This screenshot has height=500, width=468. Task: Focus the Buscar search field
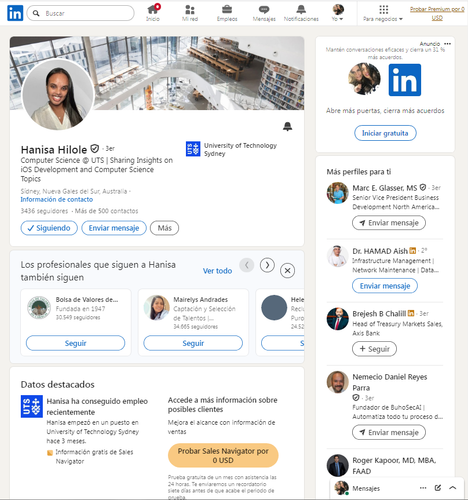tap(80, 13)
